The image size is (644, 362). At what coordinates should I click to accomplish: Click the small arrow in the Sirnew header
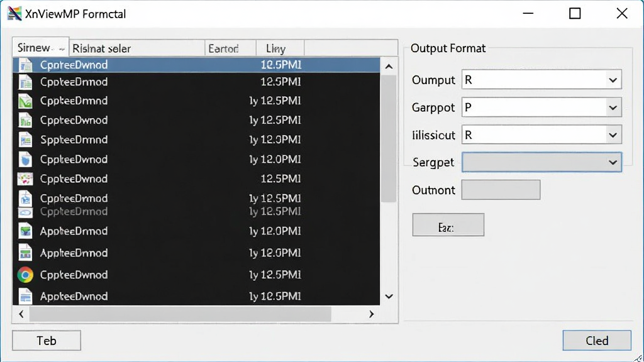[x=62, y=49]
